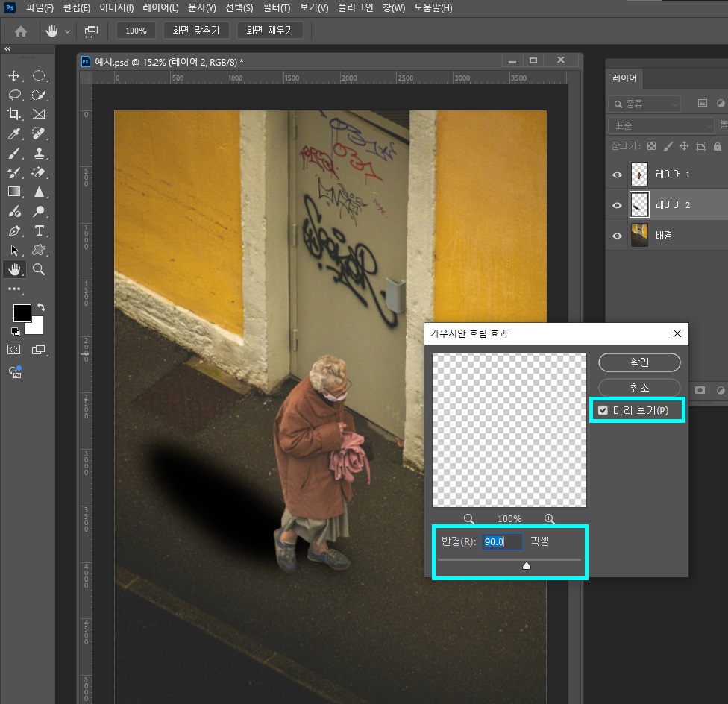Select the Move tool
The image size is (728, 704).
tap(14, 75)
